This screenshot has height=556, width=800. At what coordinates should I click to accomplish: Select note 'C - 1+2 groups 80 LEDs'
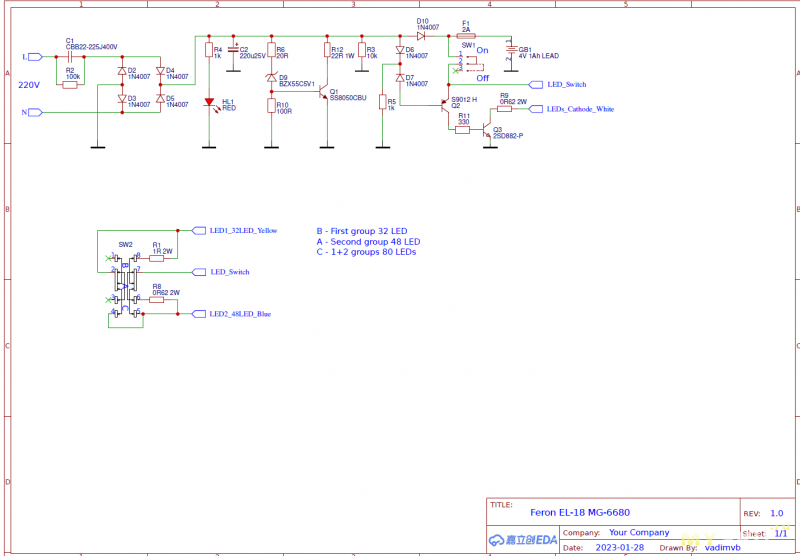pos(366,252)
